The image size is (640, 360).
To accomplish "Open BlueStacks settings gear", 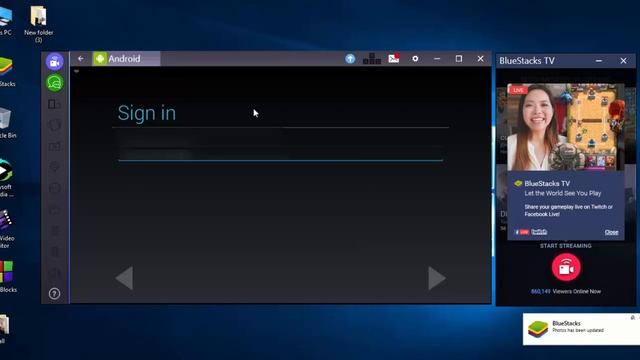I will (415, 59).
